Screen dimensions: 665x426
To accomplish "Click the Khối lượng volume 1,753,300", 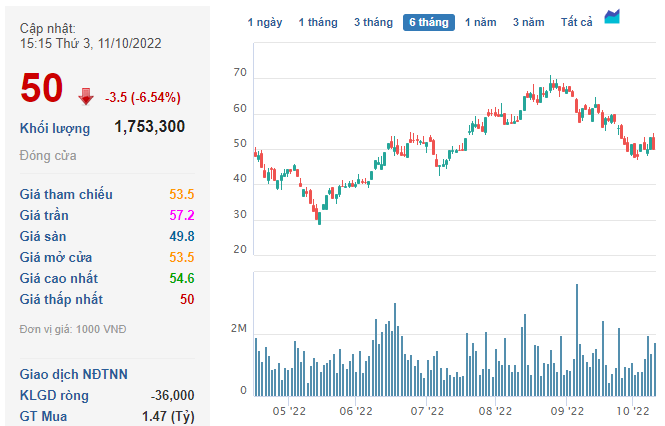I will [x=149, y=127].
